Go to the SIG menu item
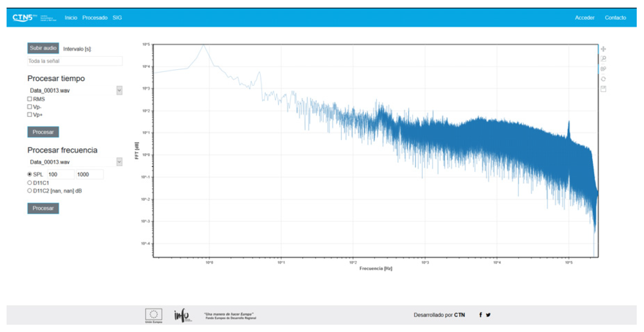 pyautogui.click(x=117, y=18)
